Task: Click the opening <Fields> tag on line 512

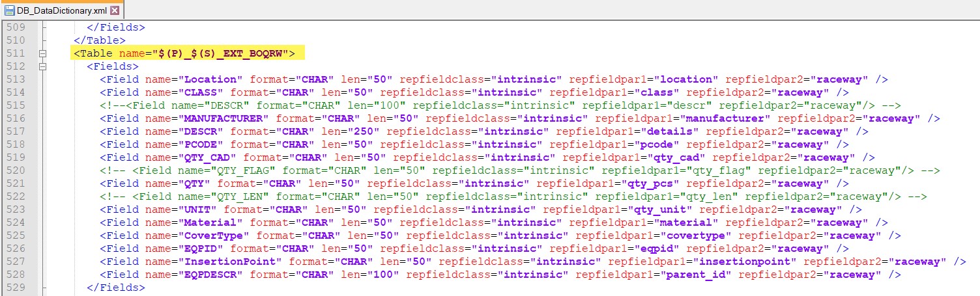Action: [x=113, y=66]
